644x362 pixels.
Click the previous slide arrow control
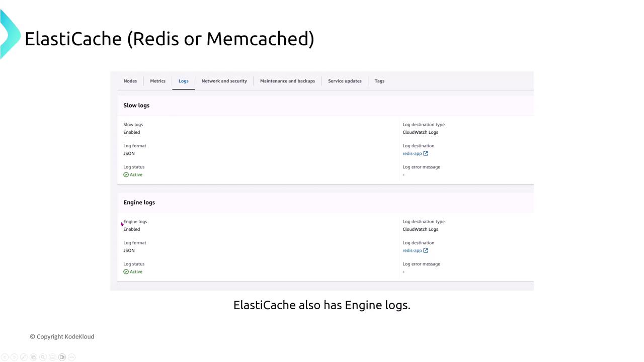point(5,357)
